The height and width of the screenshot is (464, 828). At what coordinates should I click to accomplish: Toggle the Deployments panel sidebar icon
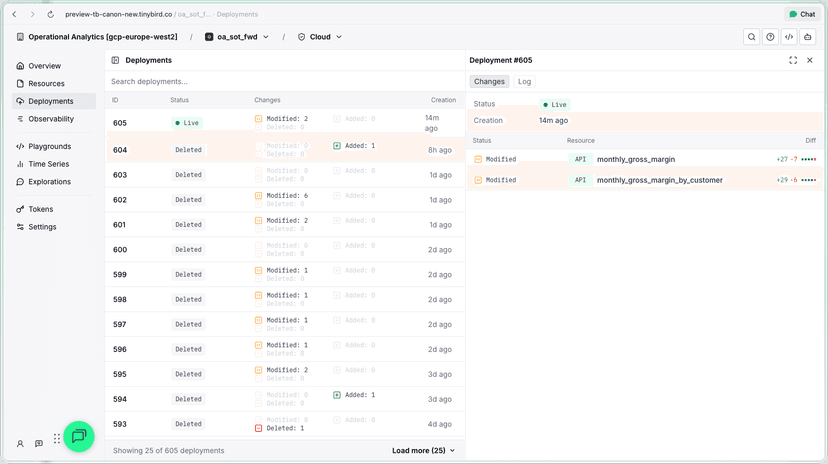point(115,60)
